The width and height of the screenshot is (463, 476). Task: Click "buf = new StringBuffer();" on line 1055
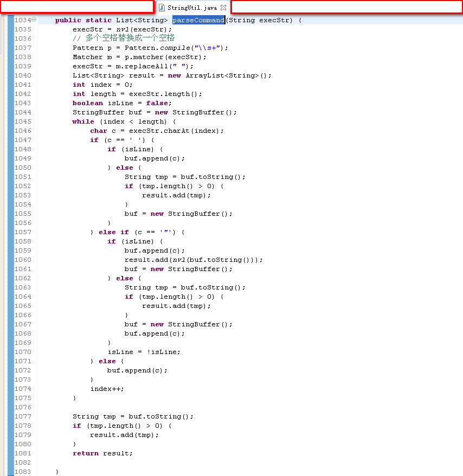pyautogui.click(x=178, y=214)
